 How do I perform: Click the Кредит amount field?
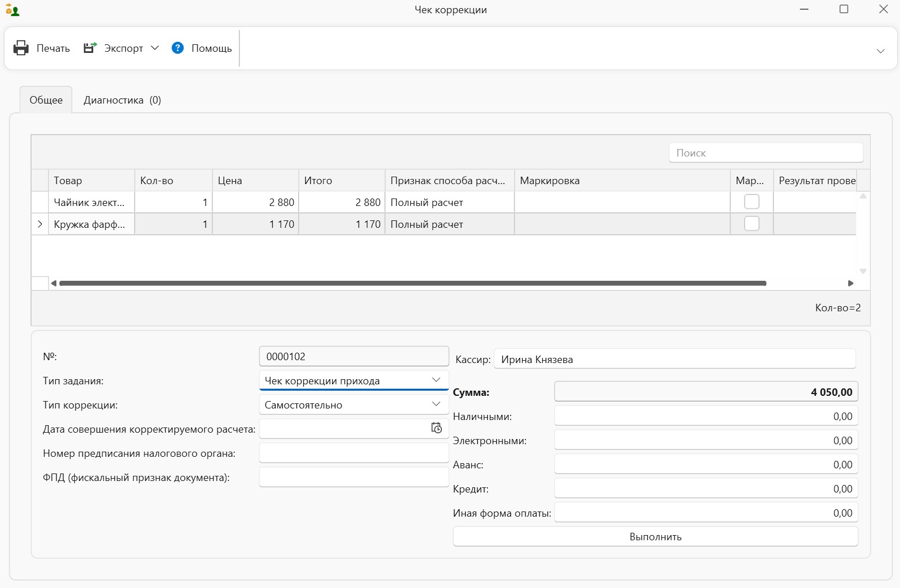(706, 488)
